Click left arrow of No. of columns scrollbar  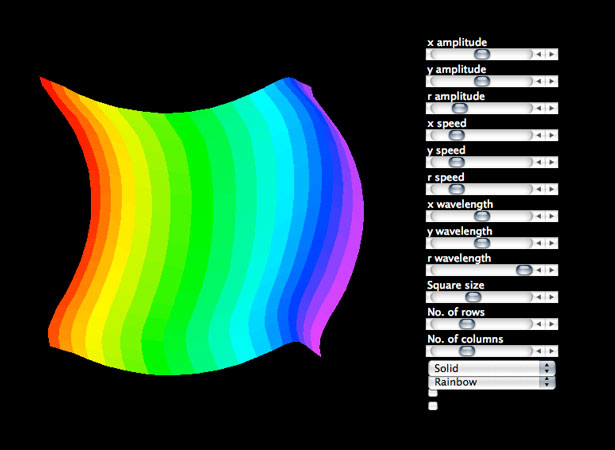pyautogui.click(x=539, y=351)
